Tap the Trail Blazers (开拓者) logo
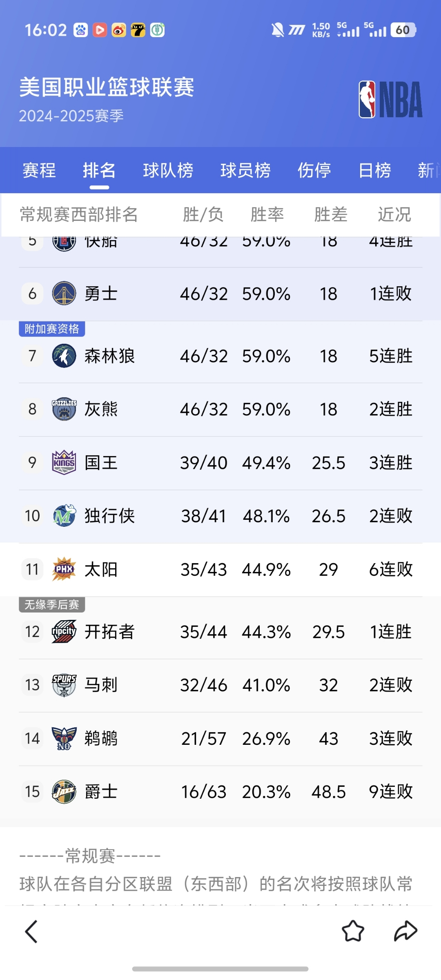This screenshot has width=441, height=980. (x=63, y=631)
